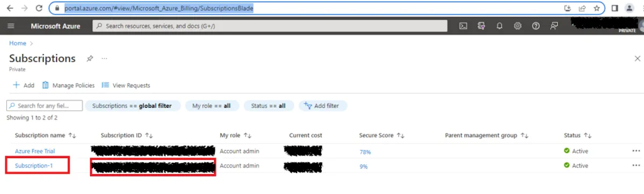Open the row menu for Subscription-1
Image resolution: width=644 pixels, height=194 pixels.
tap(636, 166)
